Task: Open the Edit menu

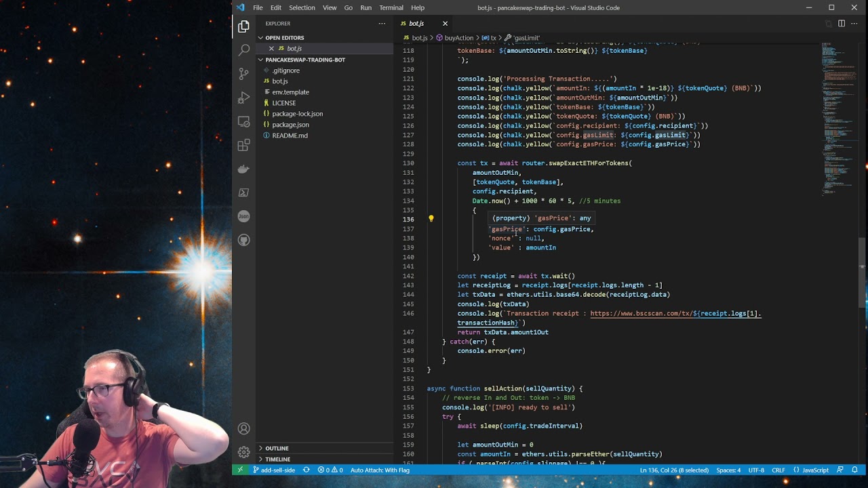Action: point(276,7)
